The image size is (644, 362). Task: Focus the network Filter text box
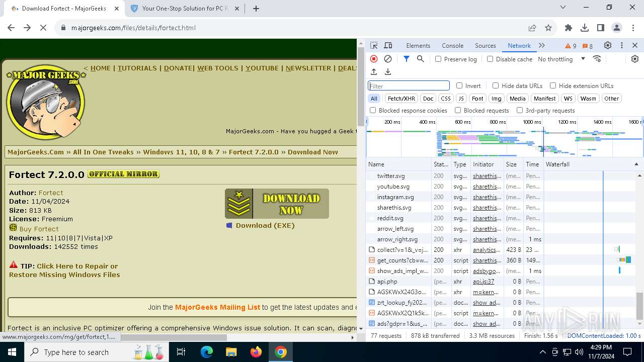tap(409, 86)
